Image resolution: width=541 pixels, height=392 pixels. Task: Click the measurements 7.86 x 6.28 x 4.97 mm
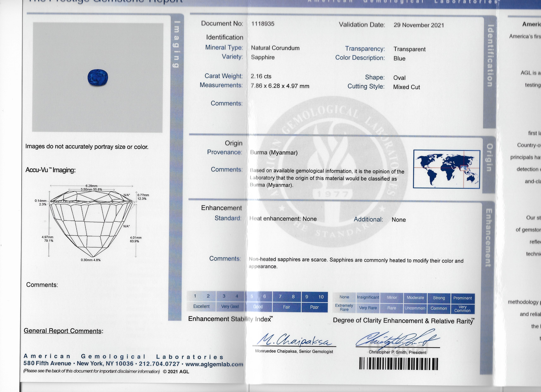tap(280, 86)
